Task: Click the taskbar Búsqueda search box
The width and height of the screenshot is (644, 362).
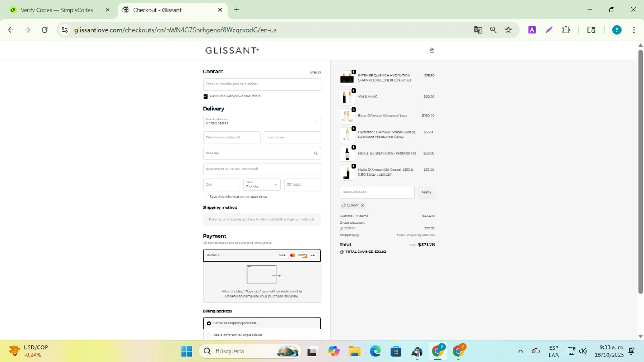Action: [251, 351]
